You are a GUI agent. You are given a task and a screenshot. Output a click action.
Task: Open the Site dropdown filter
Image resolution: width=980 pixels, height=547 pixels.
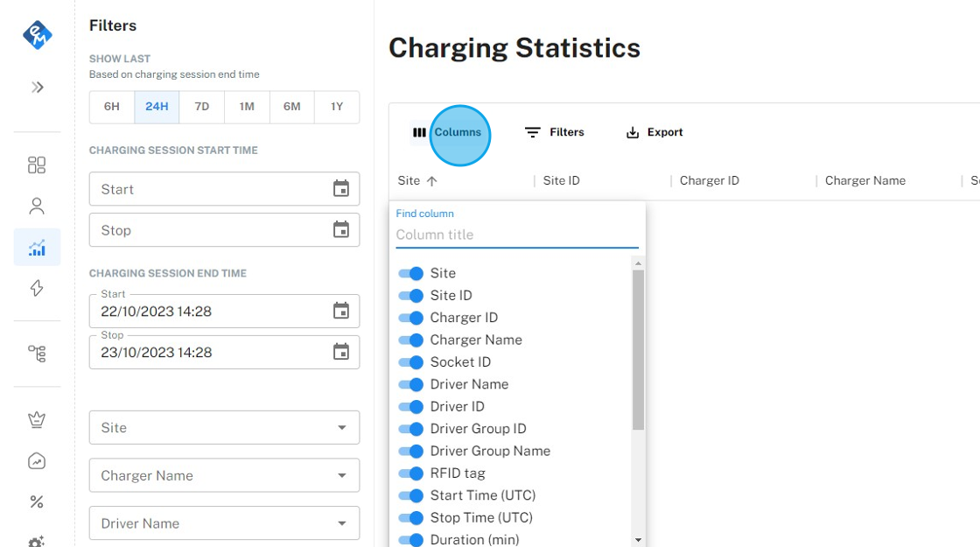[x=224, y=428]
